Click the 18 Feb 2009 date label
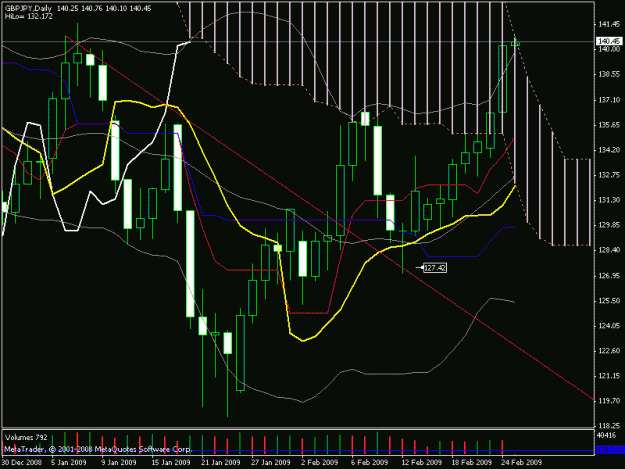This screenshot has height=469, width=625. (x=472, y=462)
